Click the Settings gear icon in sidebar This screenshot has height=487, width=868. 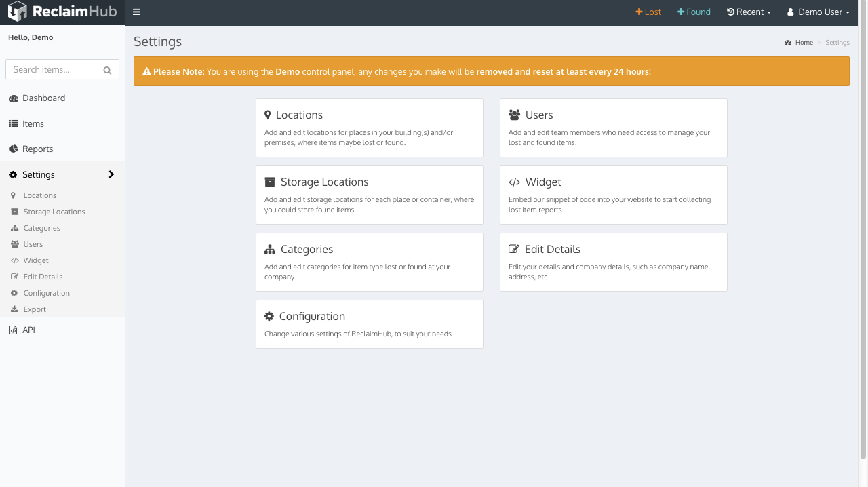click(x=14, y=174)
